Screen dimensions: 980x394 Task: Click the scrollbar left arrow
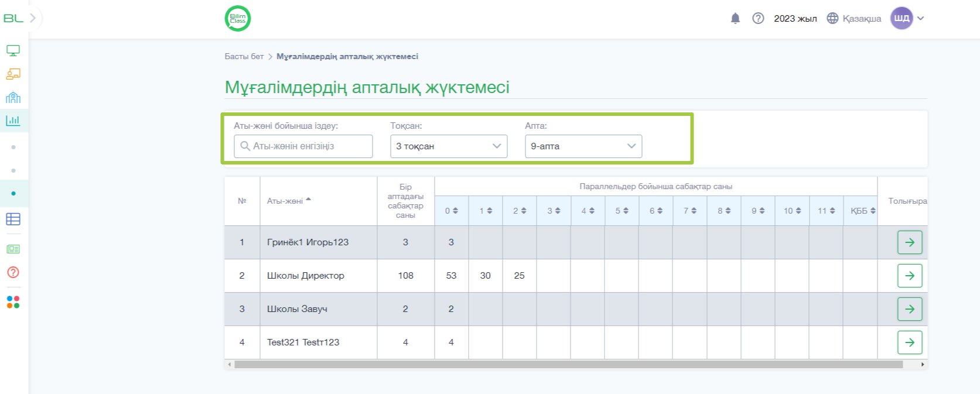click(229, 364)
